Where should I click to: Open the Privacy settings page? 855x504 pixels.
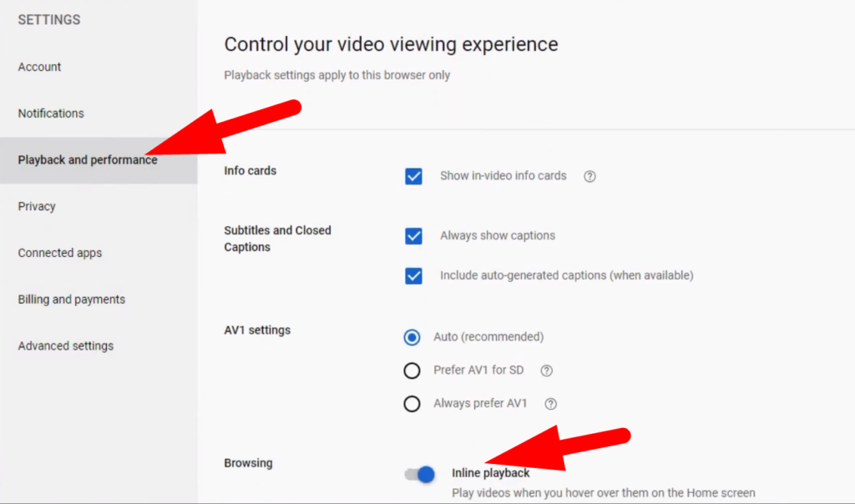coord(36,206)
